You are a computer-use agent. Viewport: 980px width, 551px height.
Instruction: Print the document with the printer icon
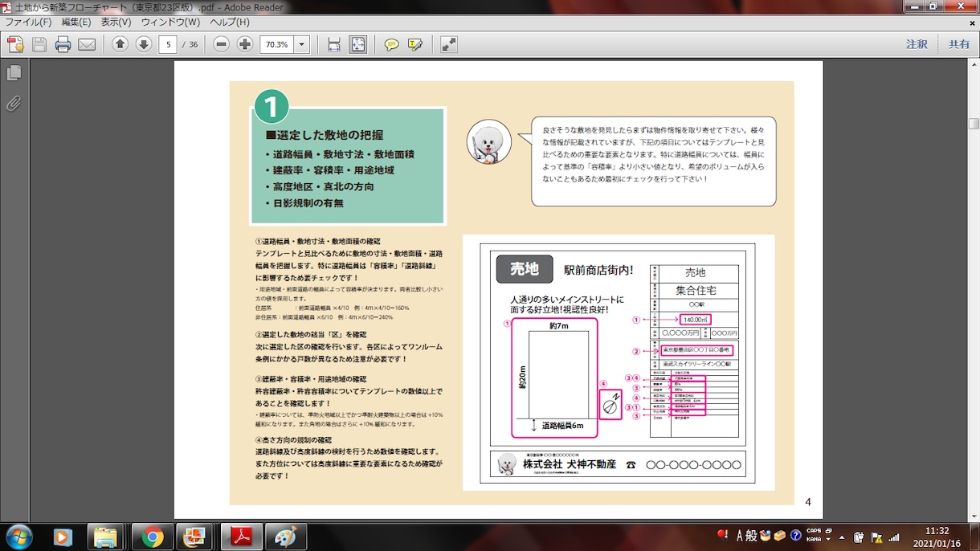tap(63, 44)
